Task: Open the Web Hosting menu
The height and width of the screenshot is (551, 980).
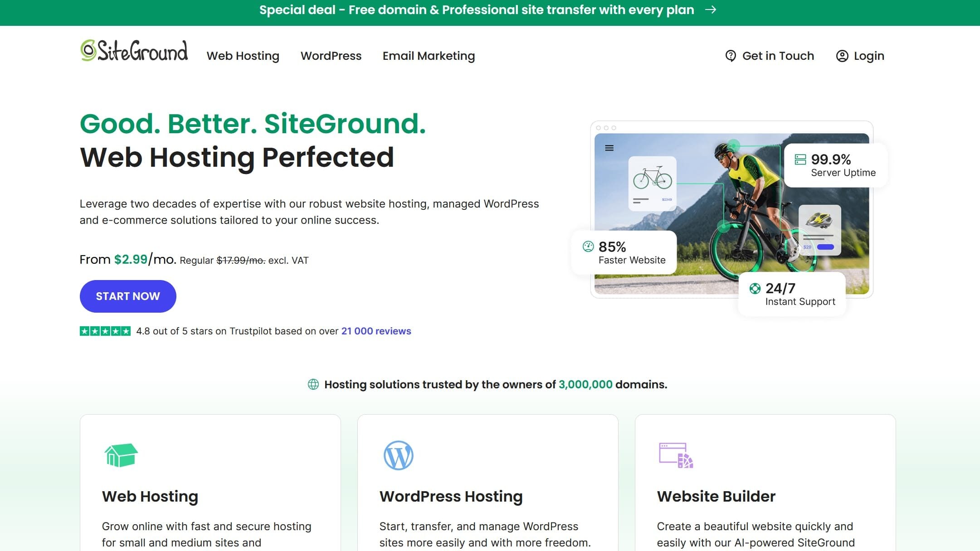Action: click(243, 56)
